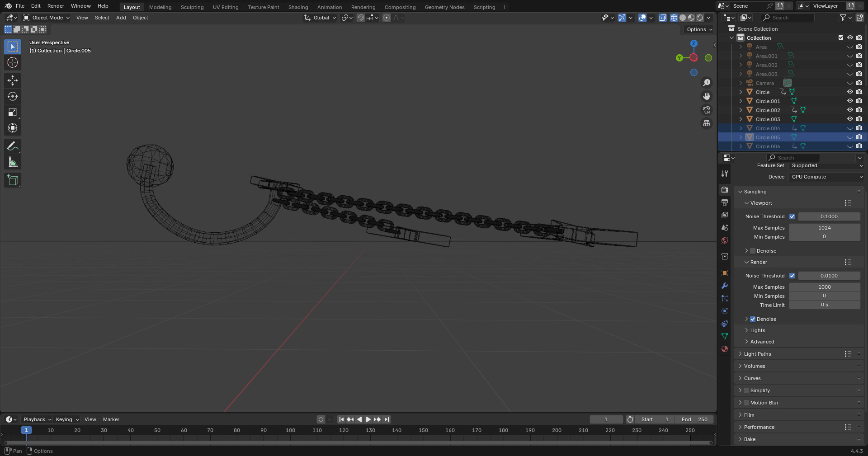Click the timeline play button

(x=368, y=419)
